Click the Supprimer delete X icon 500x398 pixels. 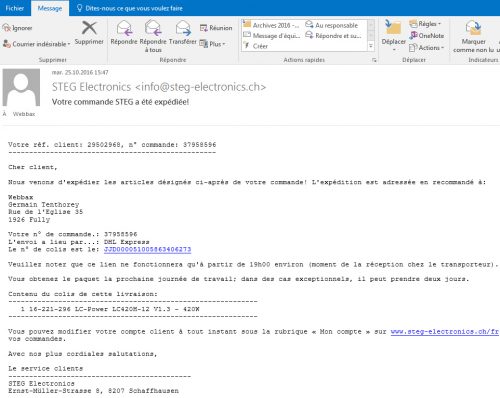[89, 28]
